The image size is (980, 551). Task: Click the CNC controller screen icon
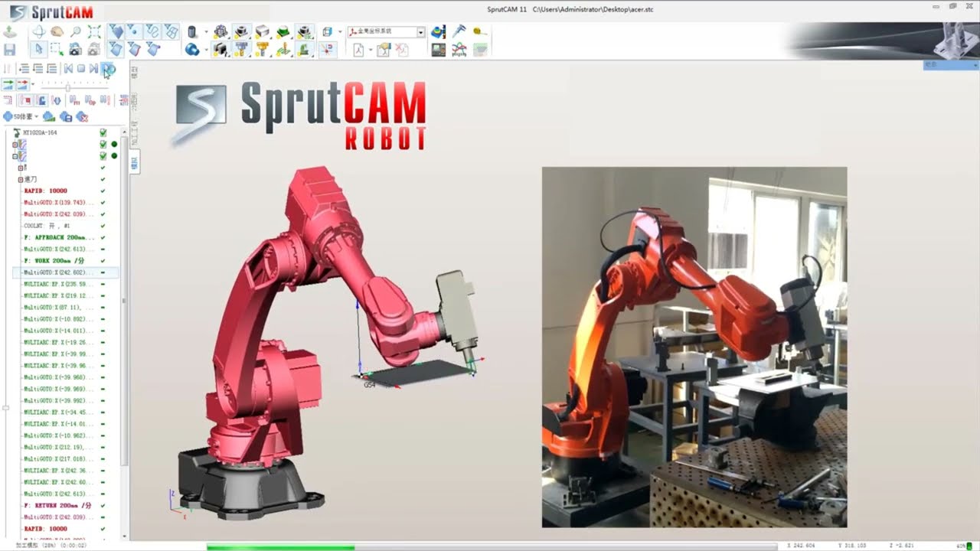point(438,50)
